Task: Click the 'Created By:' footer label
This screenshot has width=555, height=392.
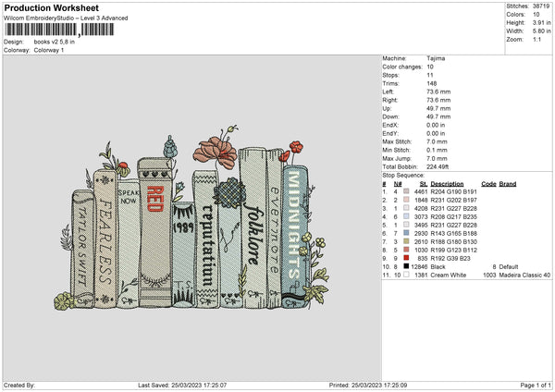Action: click(x=19, y=385)
